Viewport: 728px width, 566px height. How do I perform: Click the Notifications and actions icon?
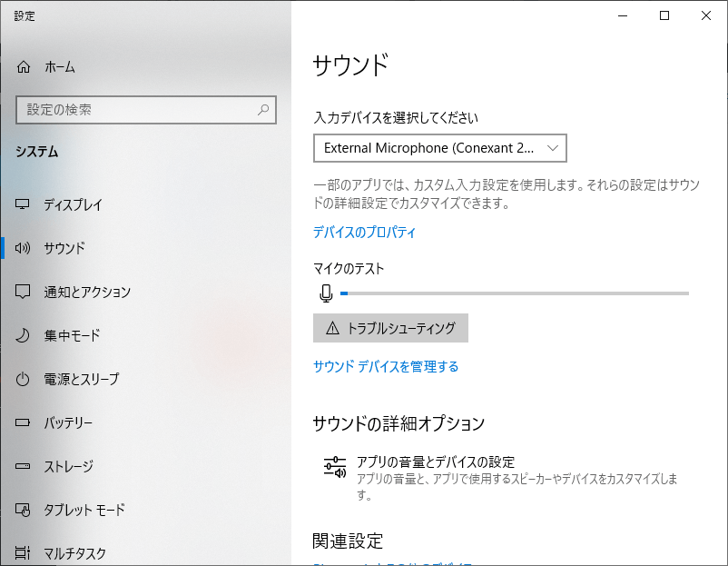point(25,292)
